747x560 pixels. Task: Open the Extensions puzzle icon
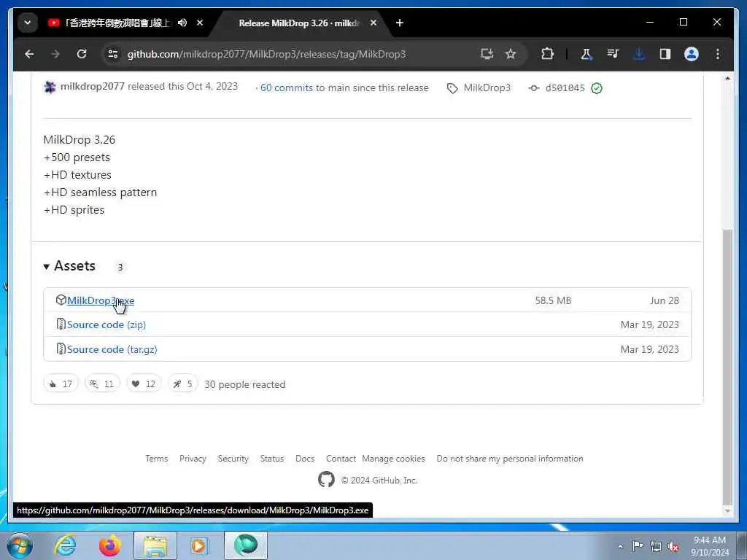547,54
